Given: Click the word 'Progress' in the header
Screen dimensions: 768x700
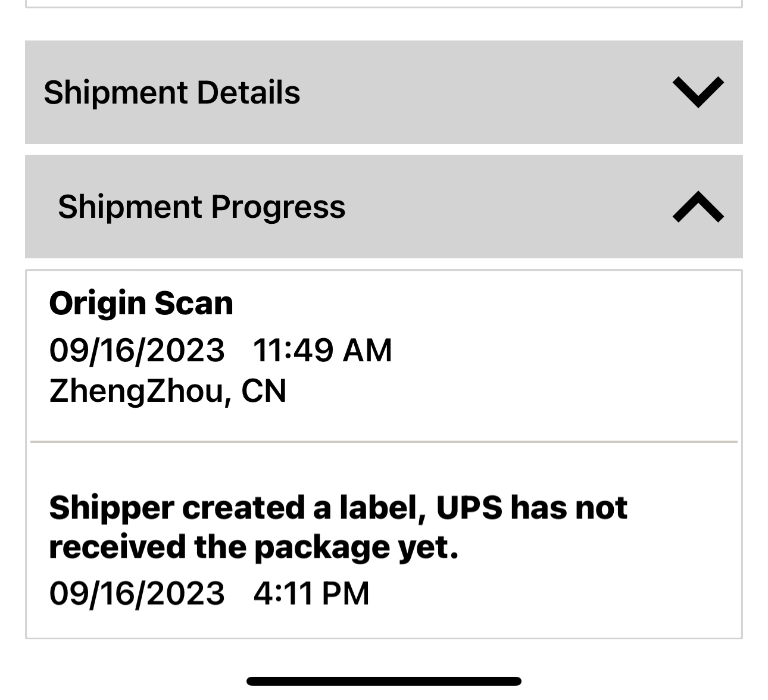Looking at the screenshot, I should (278, 207).
